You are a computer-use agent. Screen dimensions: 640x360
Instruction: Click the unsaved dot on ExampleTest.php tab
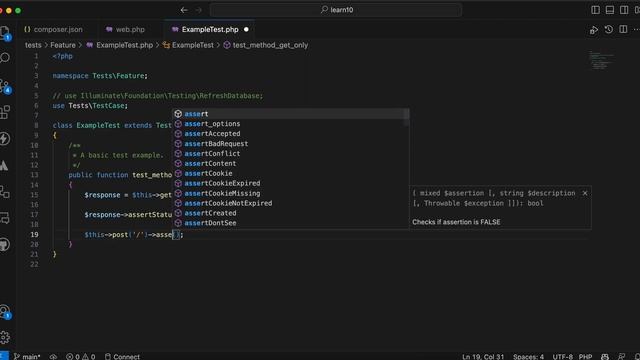(x=246, y=29)
